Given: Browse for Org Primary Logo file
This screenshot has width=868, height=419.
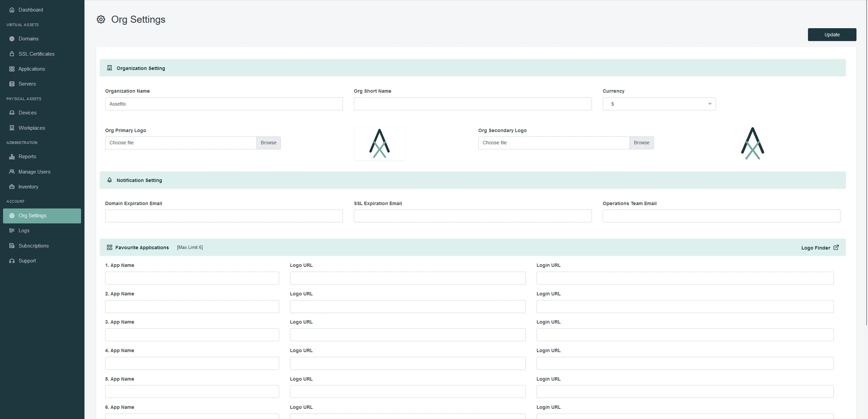Looking at the screenshot, I should coord(268,143).
